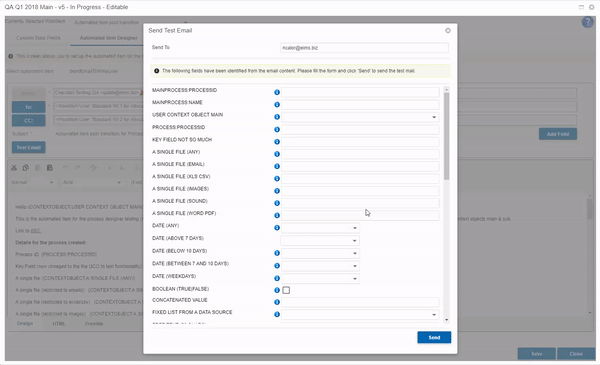Close the Send Test Email dialog
This screenshot has height=365, width=600.
(x=448, y=31)
